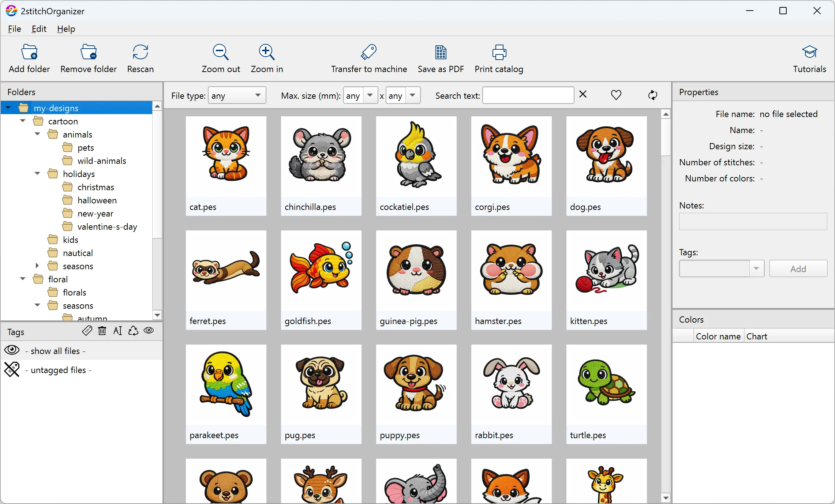Screen dimensions: 835x504
Task: Select the show all files filter
Action: coord(82,351)
